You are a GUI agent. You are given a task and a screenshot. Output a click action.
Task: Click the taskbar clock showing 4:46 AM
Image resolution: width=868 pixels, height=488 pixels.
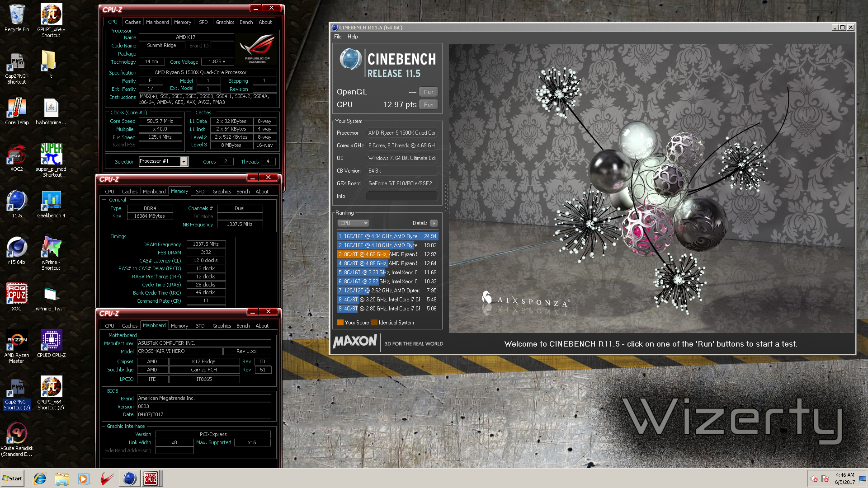click(x=844, y=479)
